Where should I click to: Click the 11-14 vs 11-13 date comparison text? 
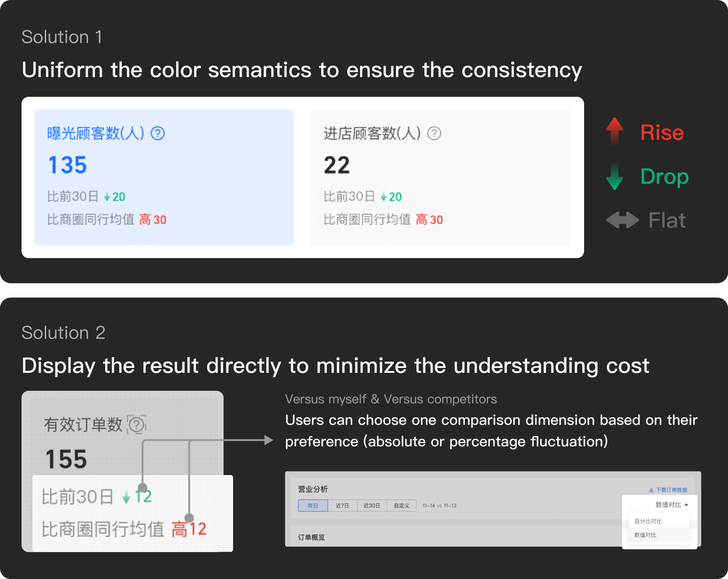439,506
